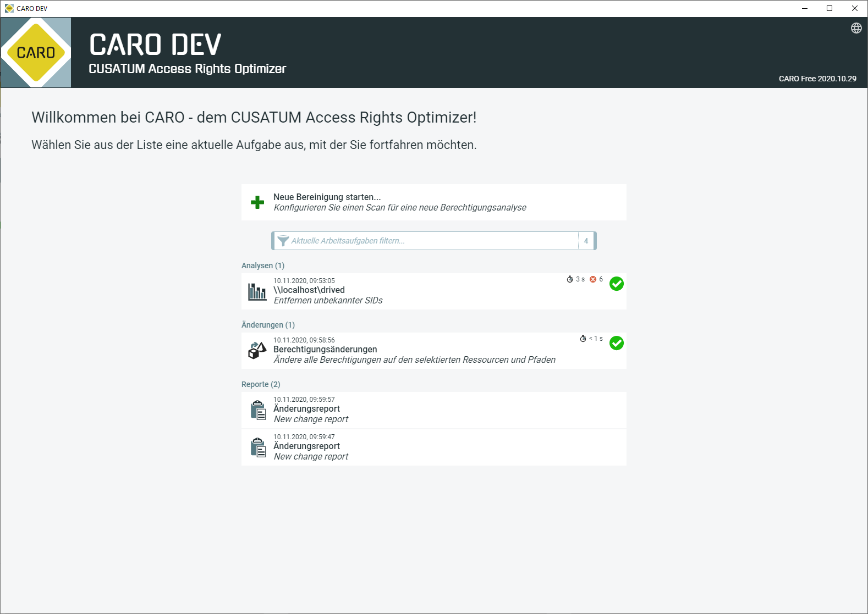The height and width of the screenshot is (614, 868).
Task: Click the filter count badge showing 4
Action: click(x=586, y=241)
